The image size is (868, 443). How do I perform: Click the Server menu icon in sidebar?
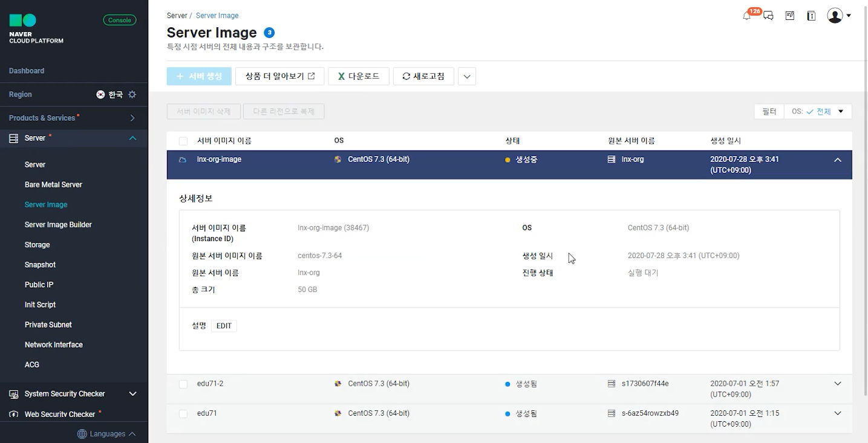[x=13, y=138]
